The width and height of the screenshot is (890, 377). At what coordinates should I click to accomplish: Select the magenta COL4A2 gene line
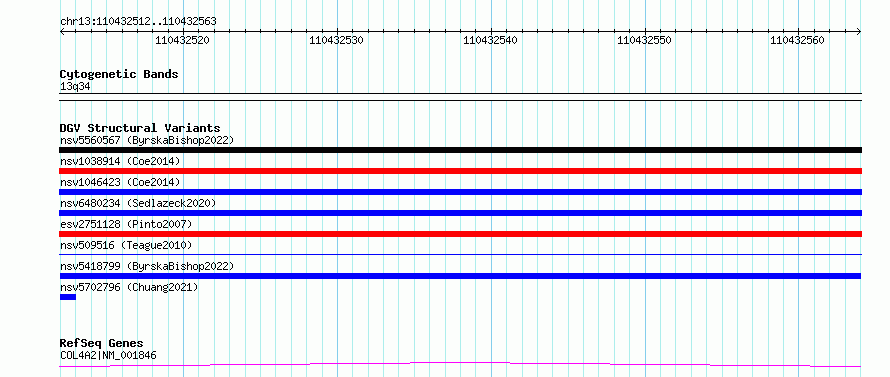coord(460,364)
